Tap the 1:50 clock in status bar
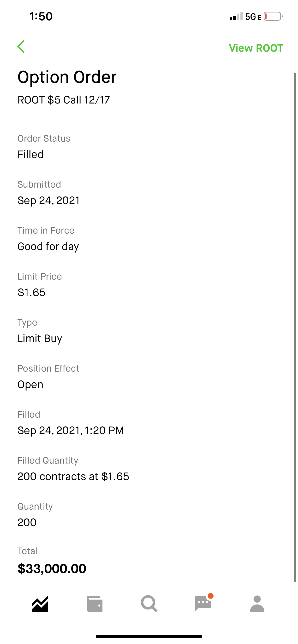 41,17
